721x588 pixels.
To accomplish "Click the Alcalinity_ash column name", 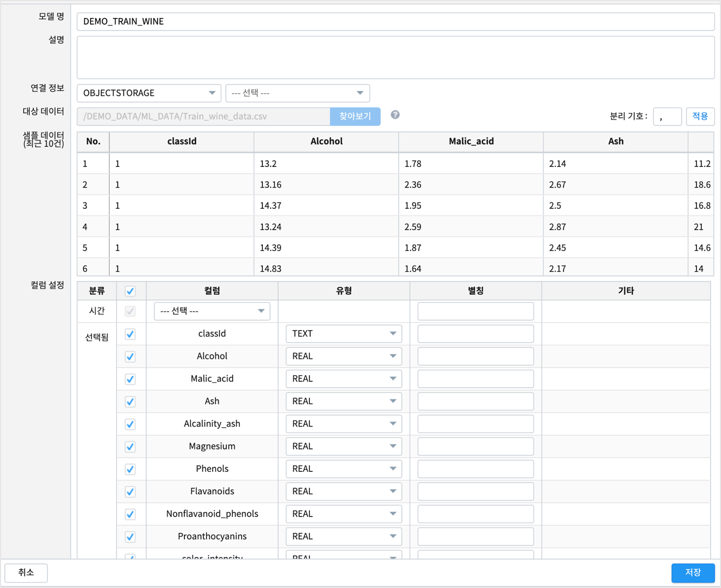I will click(212, 424).
